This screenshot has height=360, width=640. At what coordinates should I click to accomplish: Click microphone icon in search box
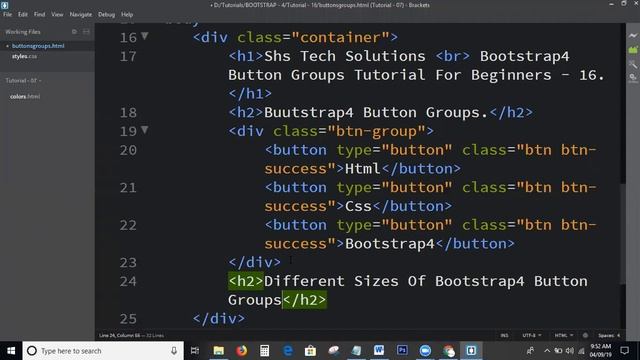click(x=174, y=351)
